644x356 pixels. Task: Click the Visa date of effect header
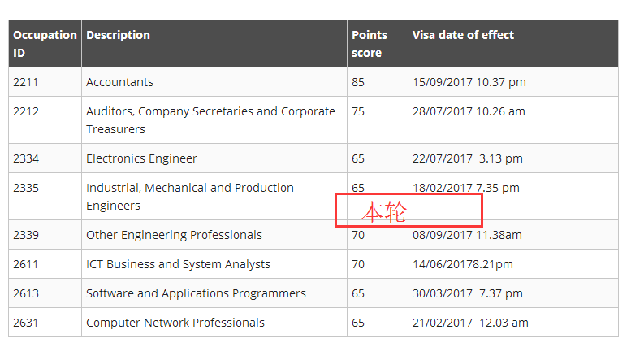(463, 35)
